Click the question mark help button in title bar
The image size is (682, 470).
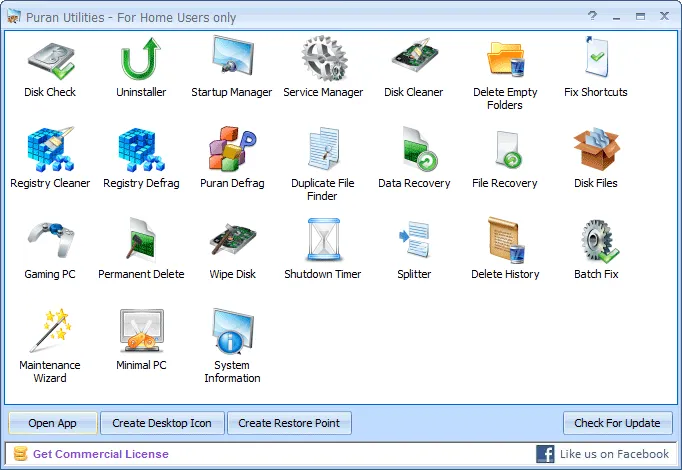pyautogui.click(x=592, y=16)
